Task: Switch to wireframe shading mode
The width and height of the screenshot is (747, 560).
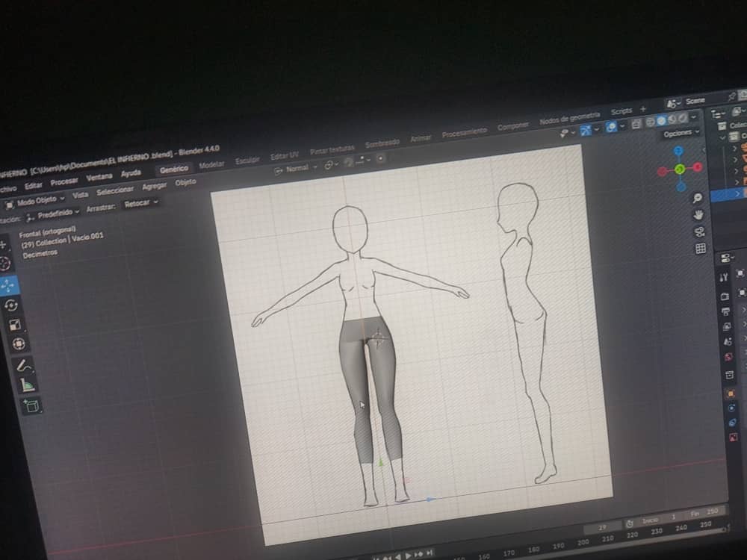Action: pos(650,122)
